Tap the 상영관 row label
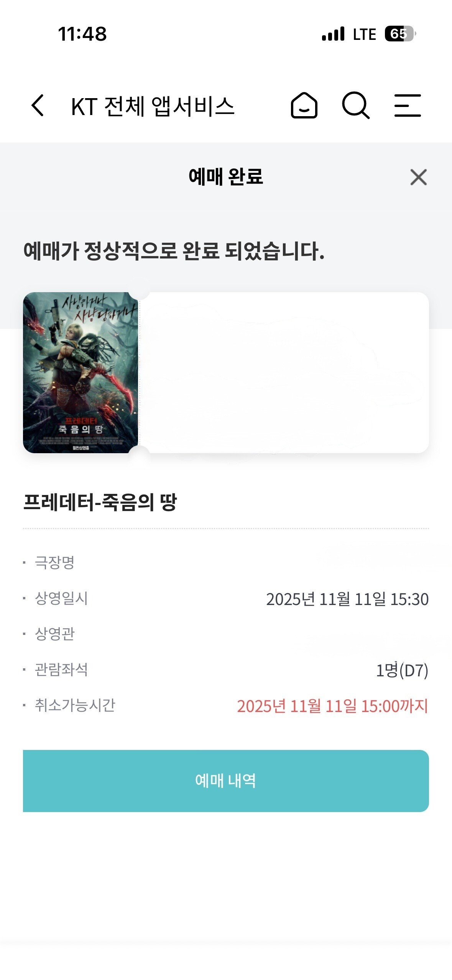The height and width of the screenshot is (980, 452). [x=54, y=634]
